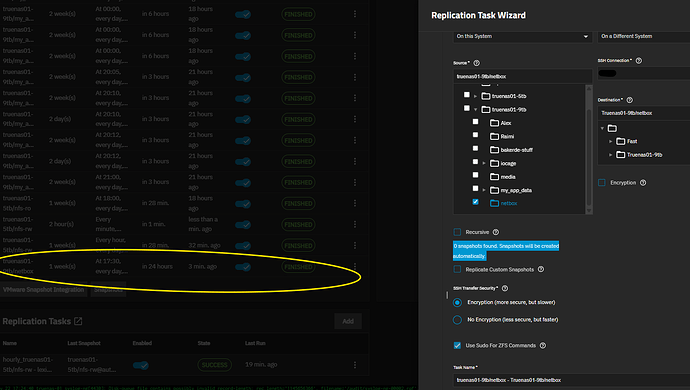Collapse the destination root folder node
The height and width of the screenshot is (390, 690).
click(602, 129)
